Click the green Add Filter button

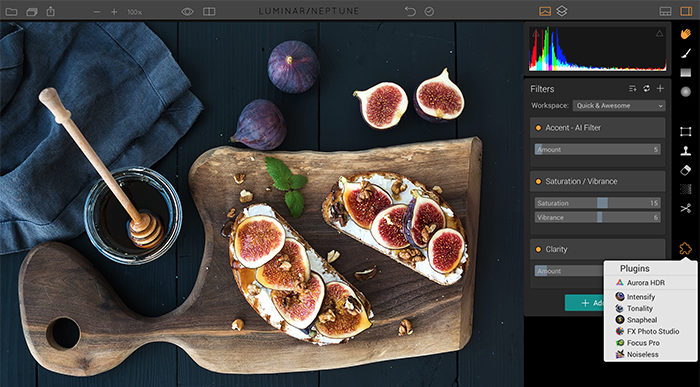584,303
